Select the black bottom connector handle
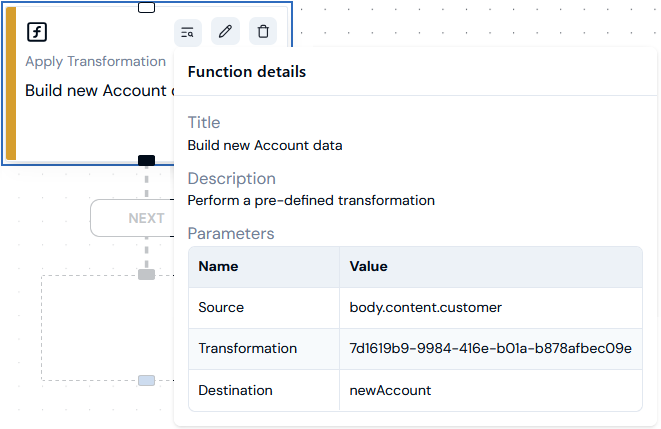 coord(146,161)
